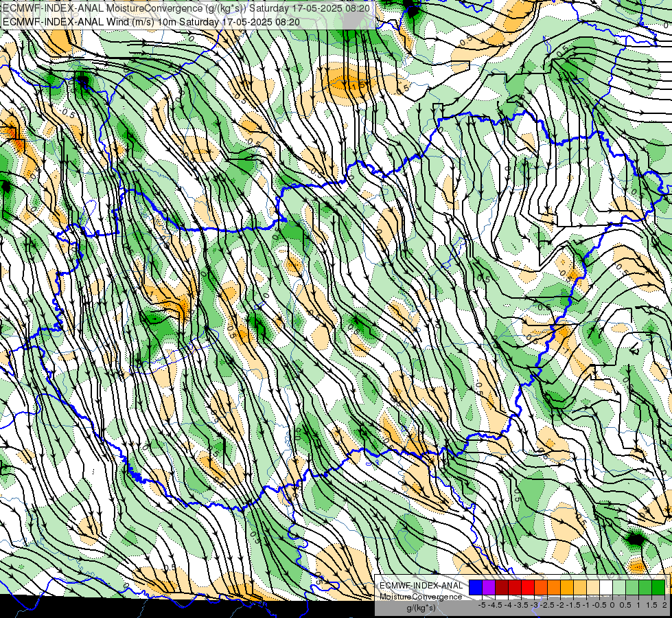The width and height of the screenshot is (672, 618).
Task: Click the g/(kg*s) unit label in legend
Action: coord(421,608)
